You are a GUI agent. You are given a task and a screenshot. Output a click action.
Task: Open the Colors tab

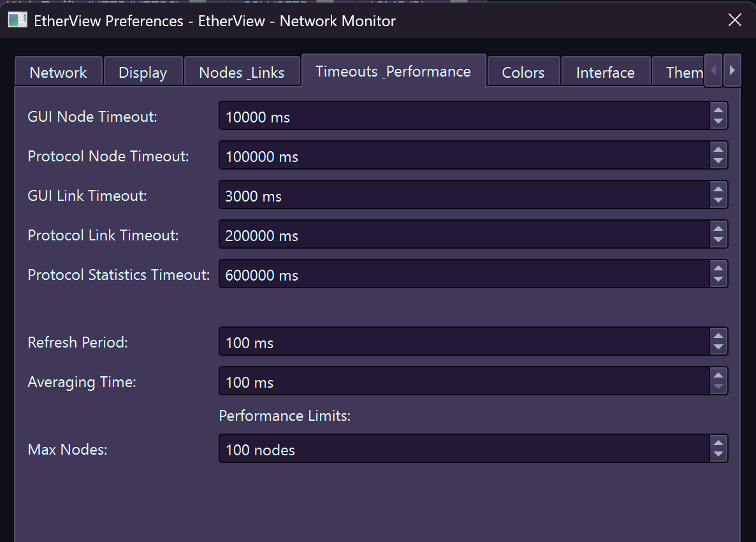coord(523,72)
